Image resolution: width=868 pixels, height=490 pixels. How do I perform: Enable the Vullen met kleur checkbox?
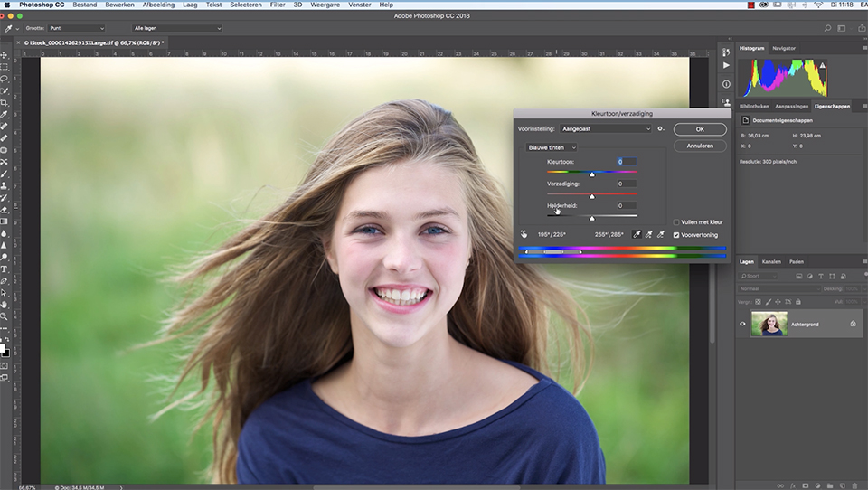(676, 222)
